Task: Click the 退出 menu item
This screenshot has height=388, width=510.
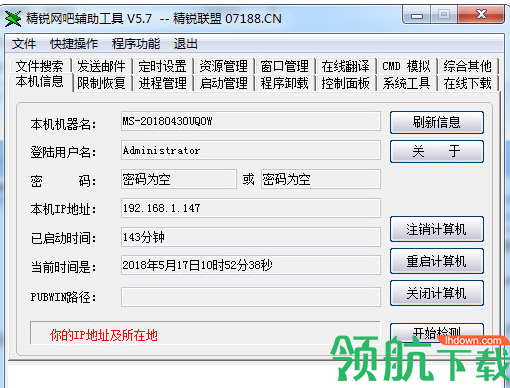Action: pos(185,44)
